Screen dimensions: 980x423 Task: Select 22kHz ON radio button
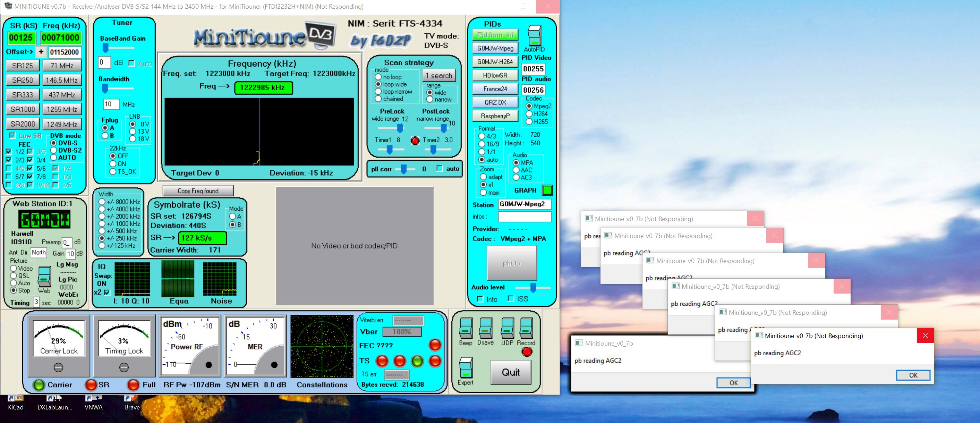[113, 164]
